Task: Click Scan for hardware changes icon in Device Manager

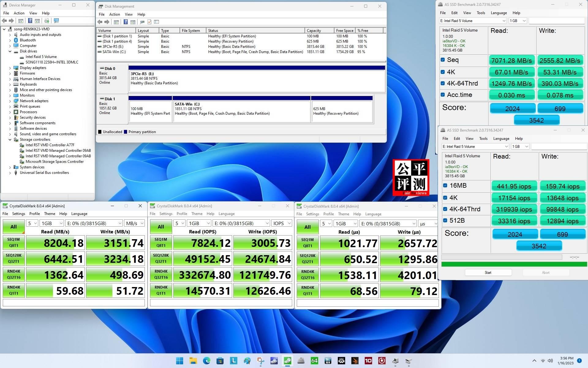Action: [x=56, y=21]
